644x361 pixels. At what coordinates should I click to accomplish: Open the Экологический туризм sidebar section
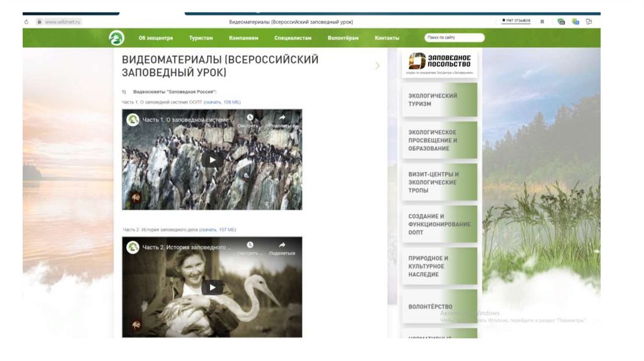coord(440,100)
